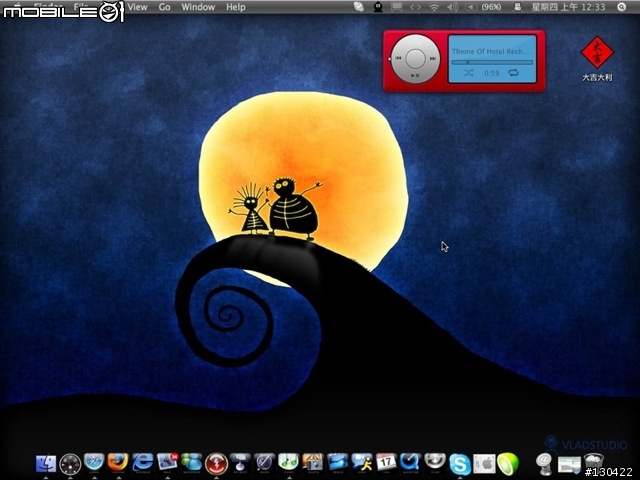Skip to next track on iPod widget

tap(433, 58)
